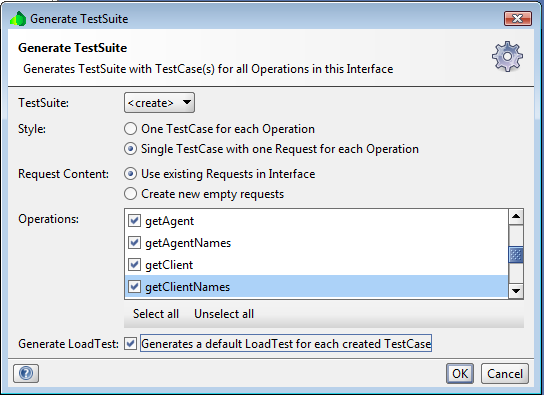Select Single TestCase with one Request option
Viewport: 544px width, 395px height.
click(130, 149)
